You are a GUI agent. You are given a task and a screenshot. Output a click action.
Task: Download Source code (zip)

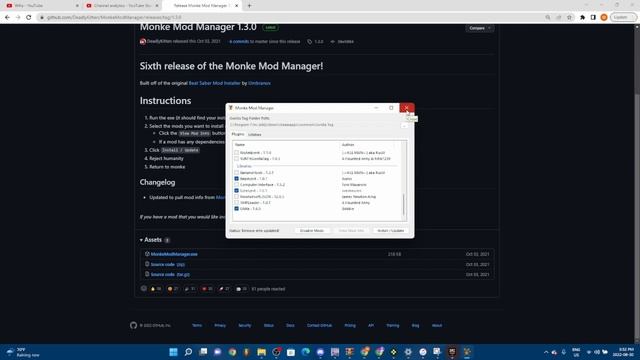[x=167, y=264]
